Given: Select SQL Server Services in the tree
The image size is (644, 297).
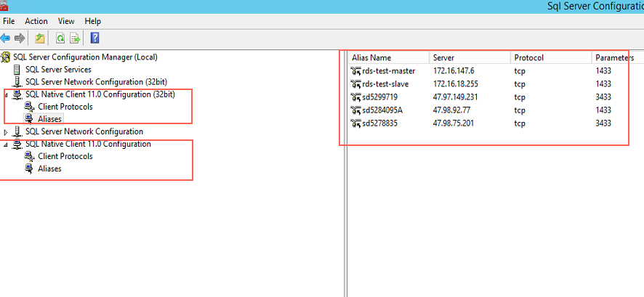Looking at the screenshot, I should (x=58, y=70).
